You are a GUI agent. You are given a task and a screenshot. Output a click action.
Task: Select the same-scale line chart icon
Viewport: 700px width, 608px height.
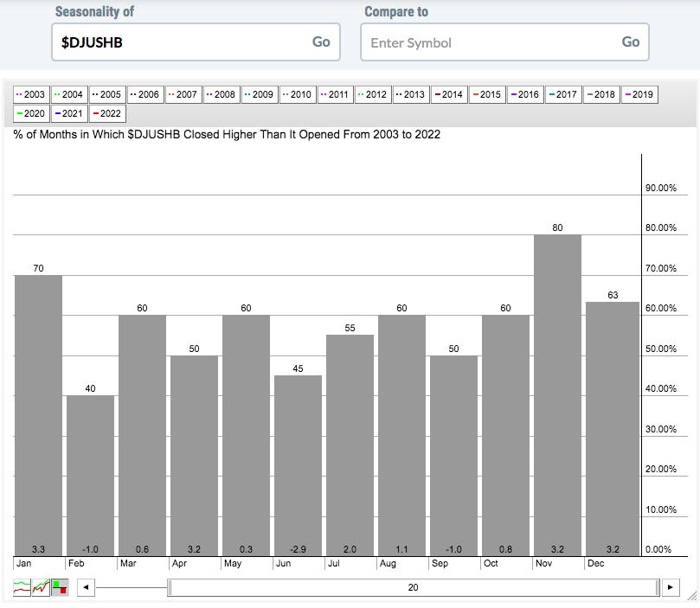[x=40, y=588]
